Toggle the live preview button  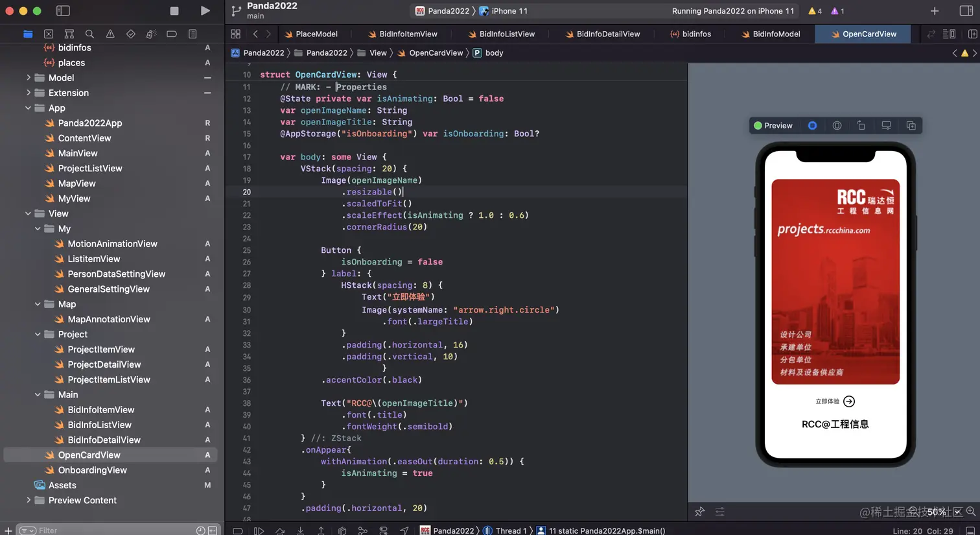(x=812, y=126)
